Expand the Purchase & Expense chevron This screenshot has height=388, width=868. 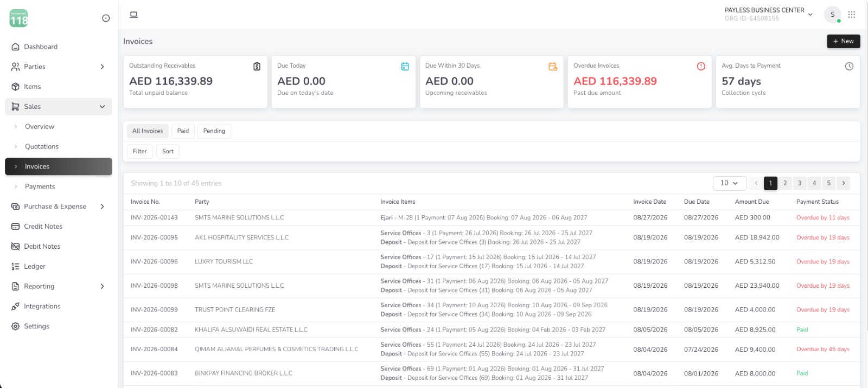102,206
